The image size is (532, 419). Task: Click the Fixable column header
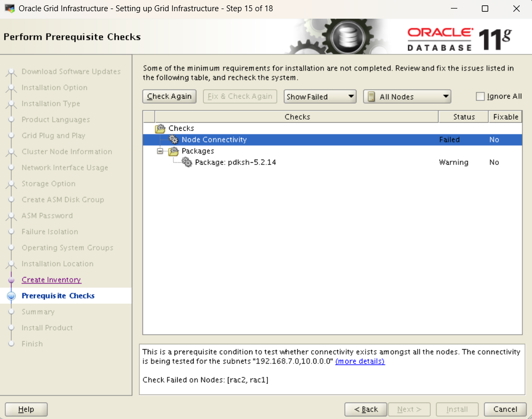pos(505,117)
